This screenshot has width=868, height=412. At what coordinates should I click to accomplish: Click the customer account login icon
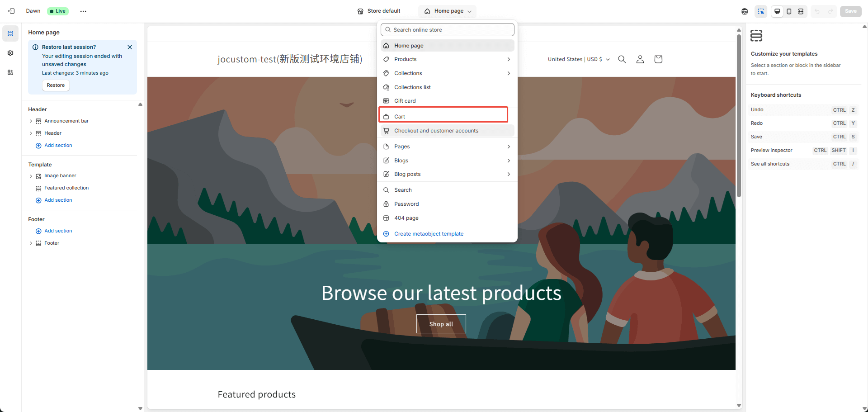640,59
